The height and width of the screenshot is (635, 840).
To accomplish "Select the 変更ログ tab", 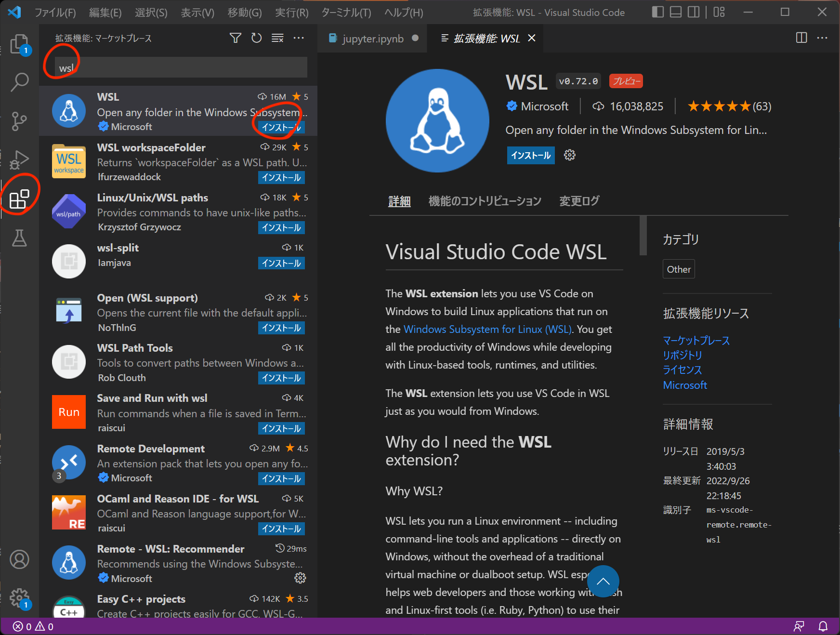I will [579, 201].
